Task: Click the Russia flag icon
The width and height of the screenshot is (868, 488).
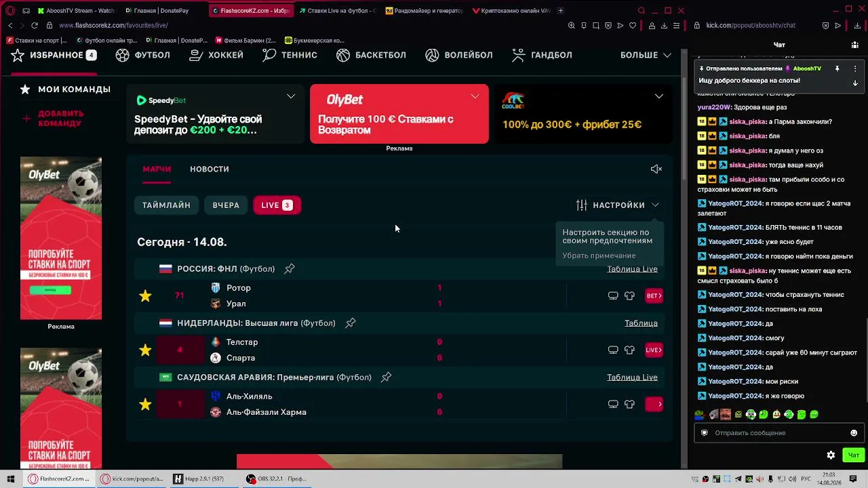Action: point(165,269)
